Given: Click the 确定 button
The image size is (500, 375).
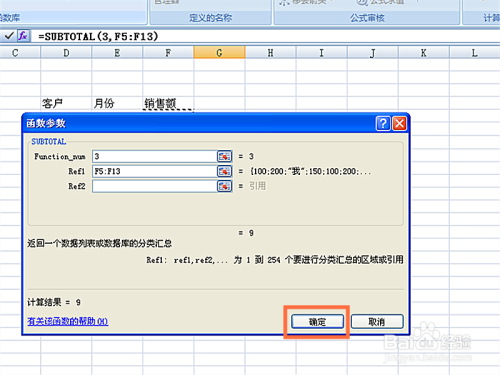Looking at the screenshot, I should tap(317, 322).
